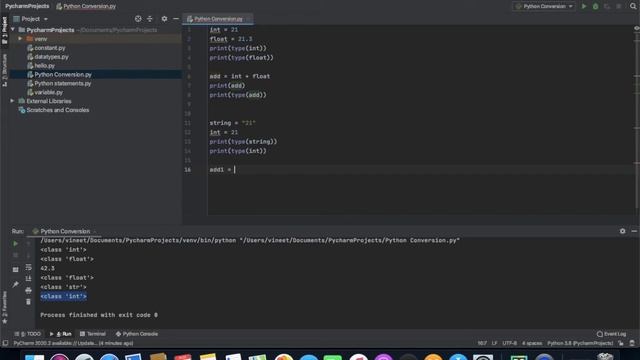Click the LF line separator widget

click(494, 343)
